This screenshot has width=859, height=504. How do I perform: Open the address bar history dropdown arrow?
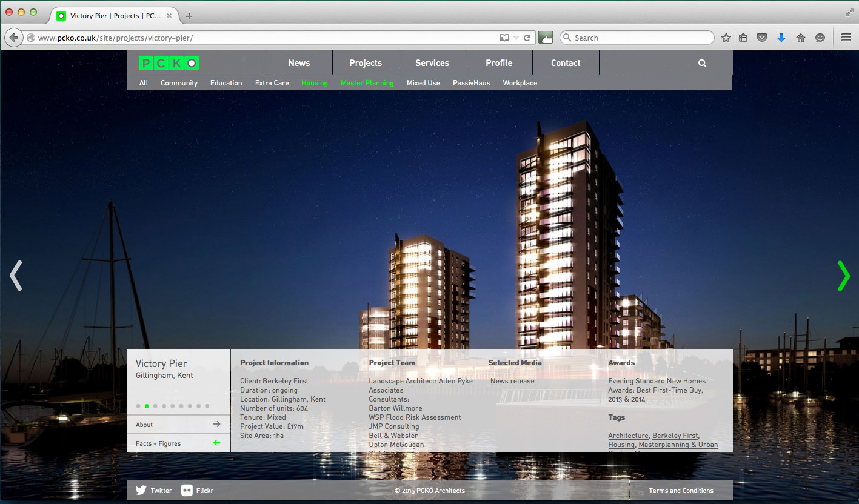click(x=516, y=38)
